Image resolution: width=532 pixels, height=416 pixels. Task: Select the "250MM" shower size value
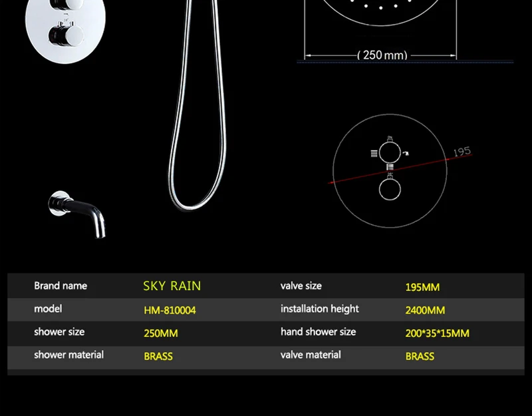click(161, 333)
